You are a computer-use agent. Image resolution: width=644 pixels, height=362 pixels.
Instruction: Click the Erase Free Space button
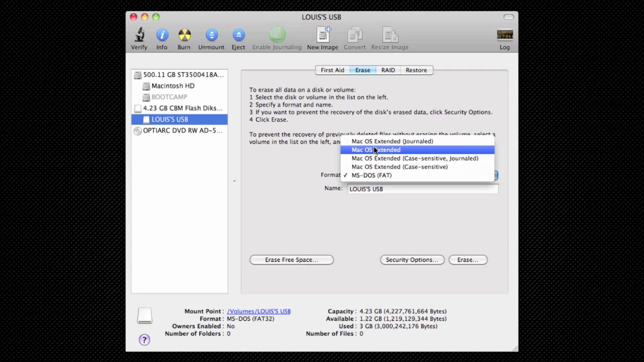[x=291, y=260]
